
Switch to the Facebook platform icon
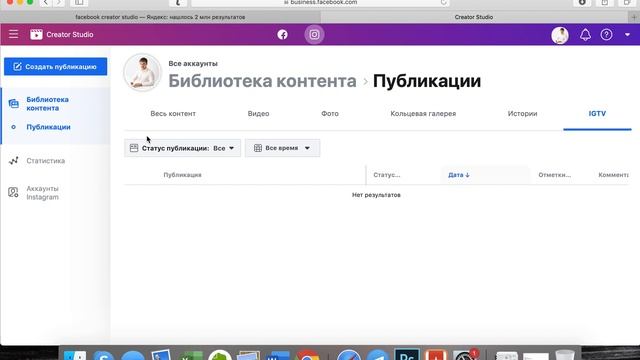(x=282, y=35)
